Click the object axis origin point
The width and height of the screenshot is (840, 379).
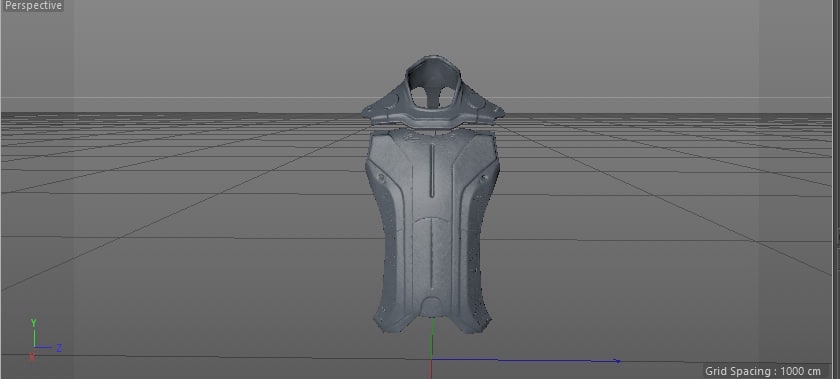pyautogui.click(x=431, y=359)
